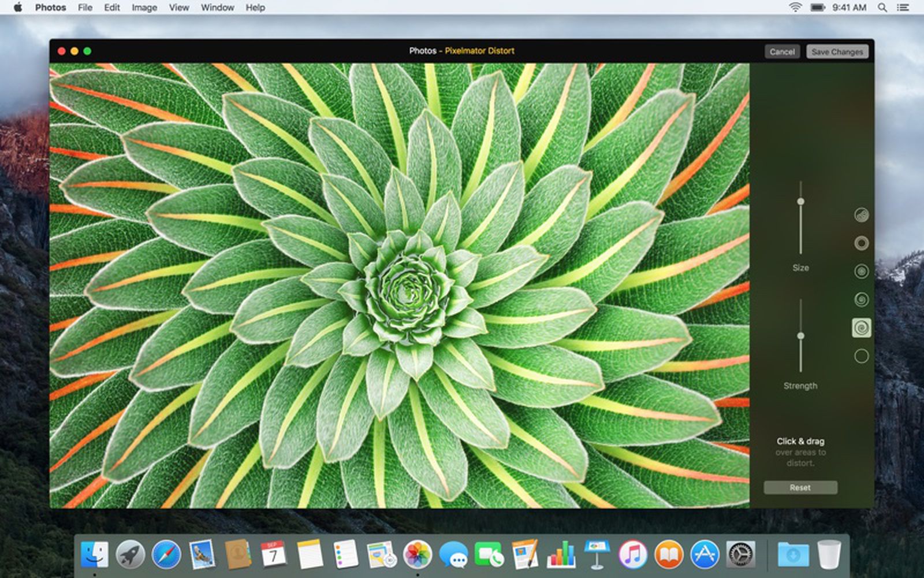Open the Window menu

(x=217, y=8)
